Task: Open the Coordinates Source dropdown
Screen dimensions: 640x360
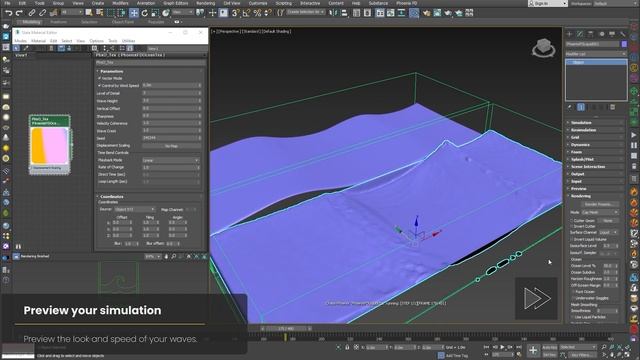Action: [x=135, y=209]
